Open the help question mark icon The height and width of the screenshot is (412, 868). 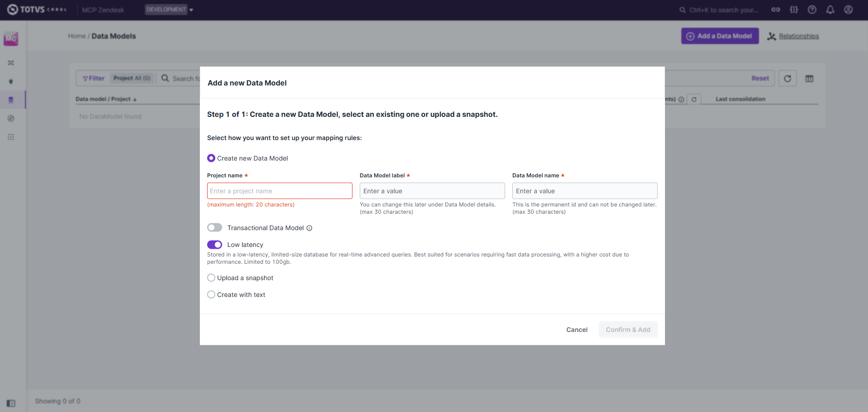(x=812, y=10)
